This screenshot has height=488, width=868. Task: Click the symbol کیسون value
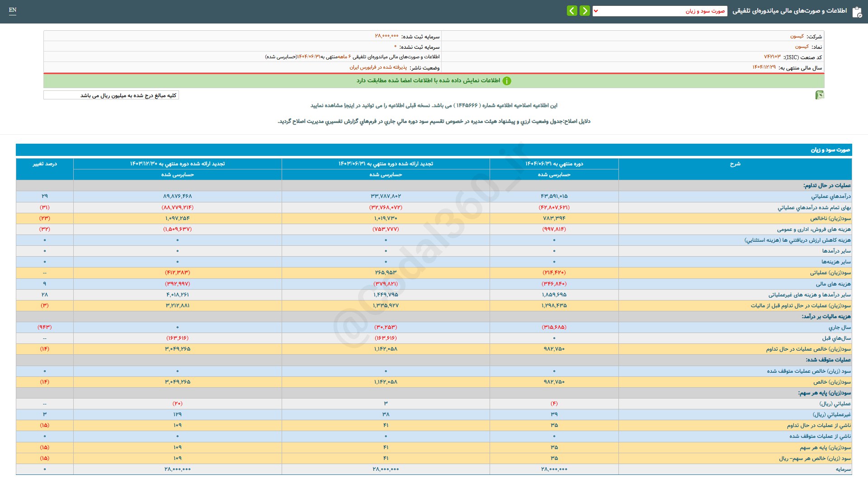click(802, 47)
